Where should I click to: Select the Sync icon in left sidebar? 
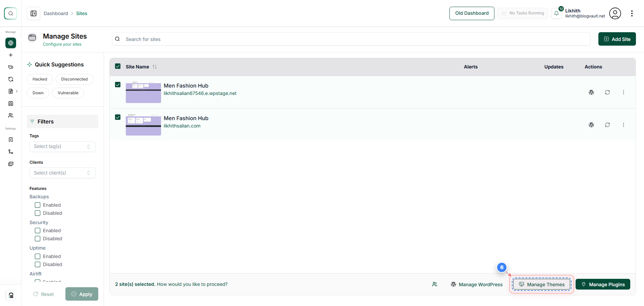[11, 79]
